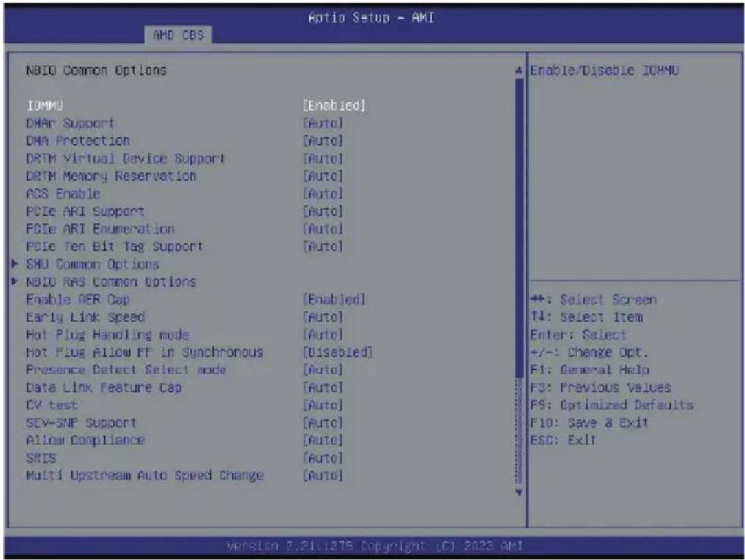Select Presence Detect Select mode

tap(126, 370)
